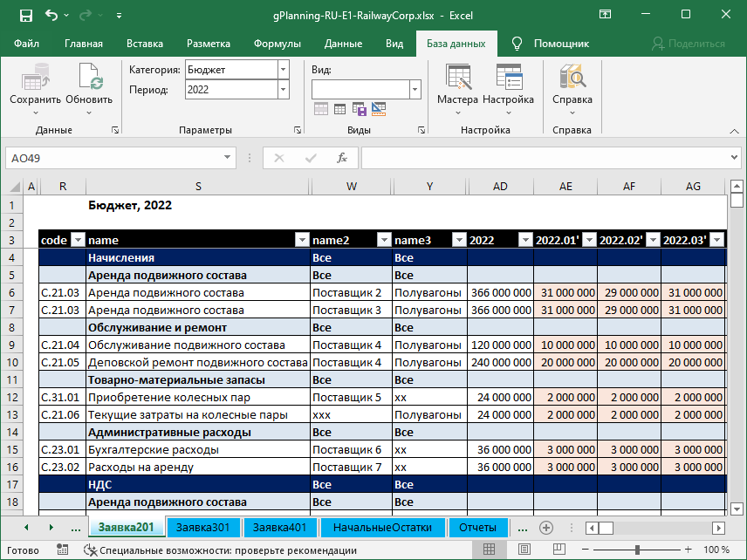Open the Мастера wizards icon
Screen dimensions: 747x560
point(458,77)
